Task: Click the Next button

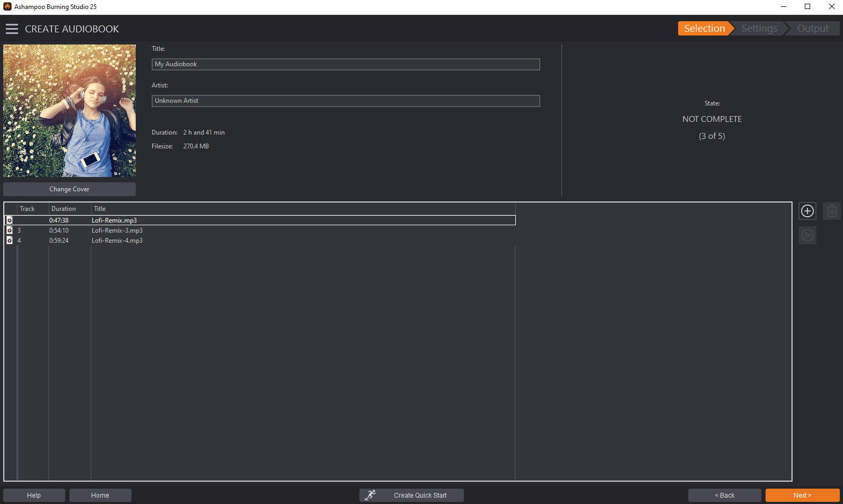Action: click(803, 496)
